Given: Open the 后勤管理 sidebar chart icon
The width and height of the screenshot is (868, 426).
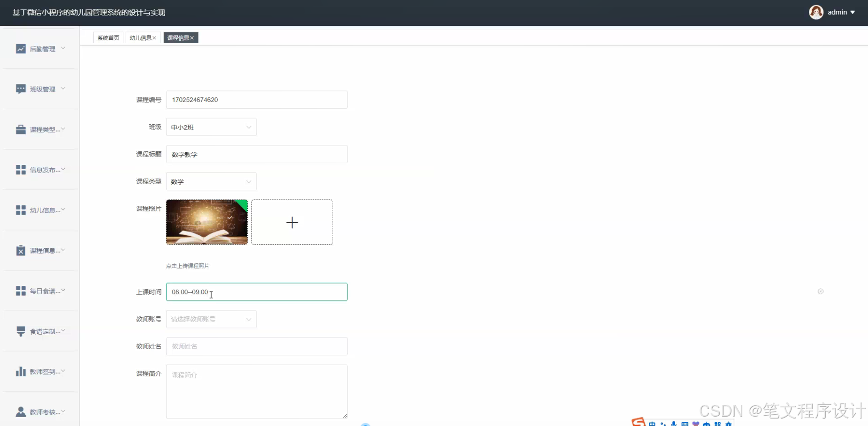Looking at the screenshot, I should [21, 49].
